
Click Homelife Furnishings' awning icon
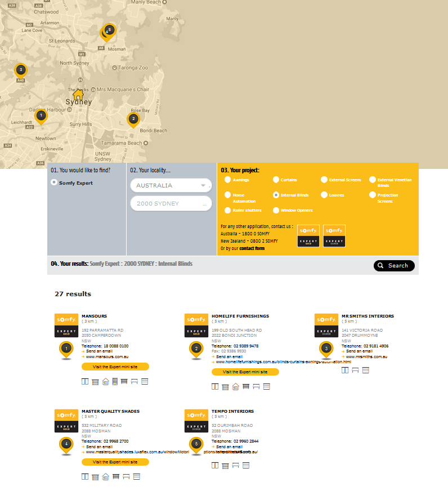(x=256, y=387)
